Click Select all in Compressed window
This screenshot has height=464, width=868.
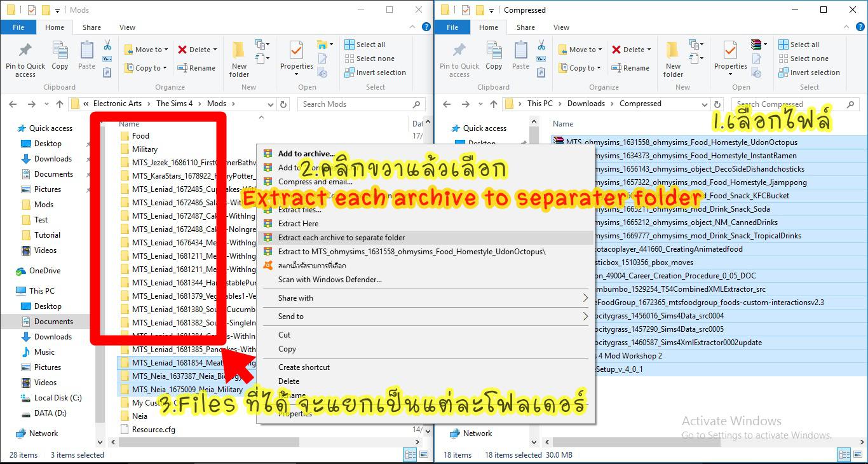(799, 44)
